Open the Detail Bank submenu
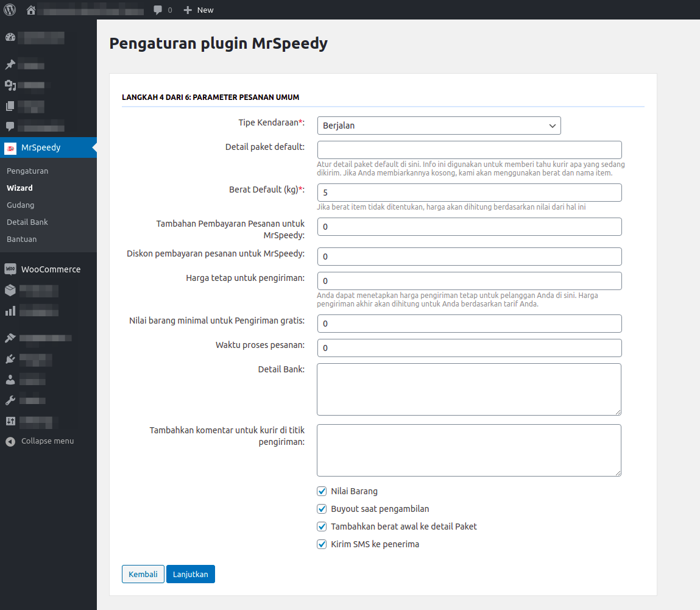700x610 pixels. tap(27, 222)
